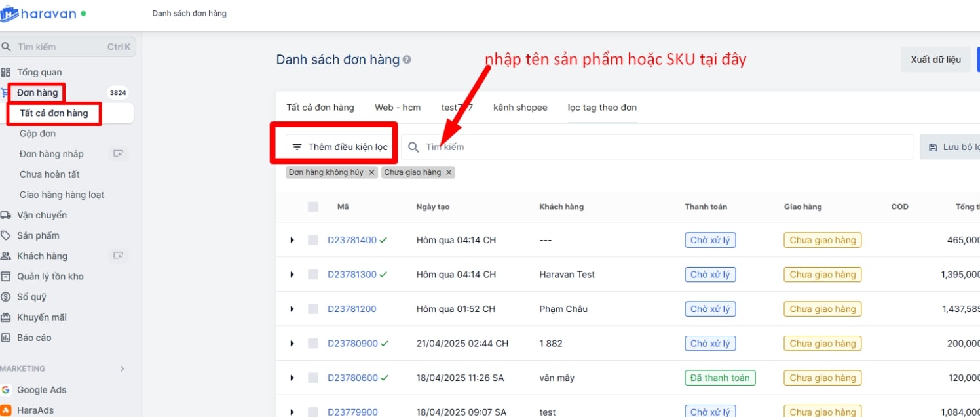Open the Google Ads icon
This screenshot has width=980, height=417.
pos(6,390)
